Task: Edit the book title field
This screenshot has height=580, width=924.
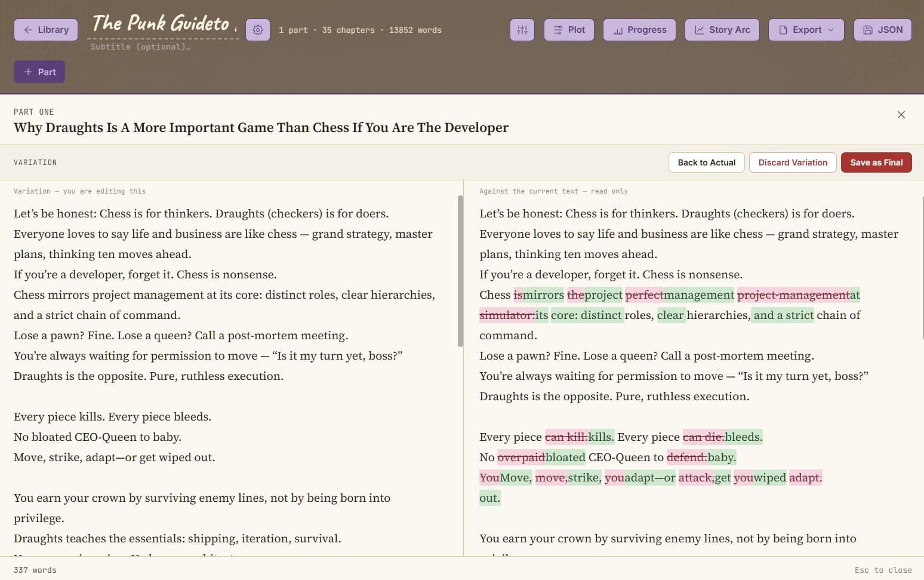Action: pos(165,24)
